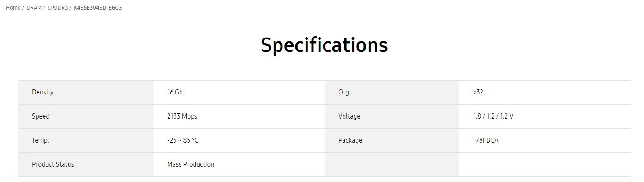The image size is (644, 182).
Task: Click the x32 organization value
Action: 478,92
